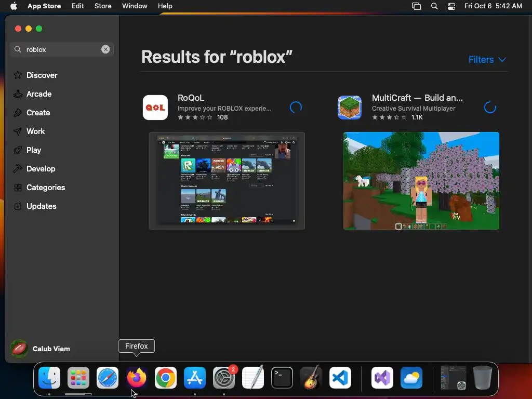Click the Calub Viem account avatar
Image resolution: width=532 pixels, height=399 pixels.
(x=19, y=349)
